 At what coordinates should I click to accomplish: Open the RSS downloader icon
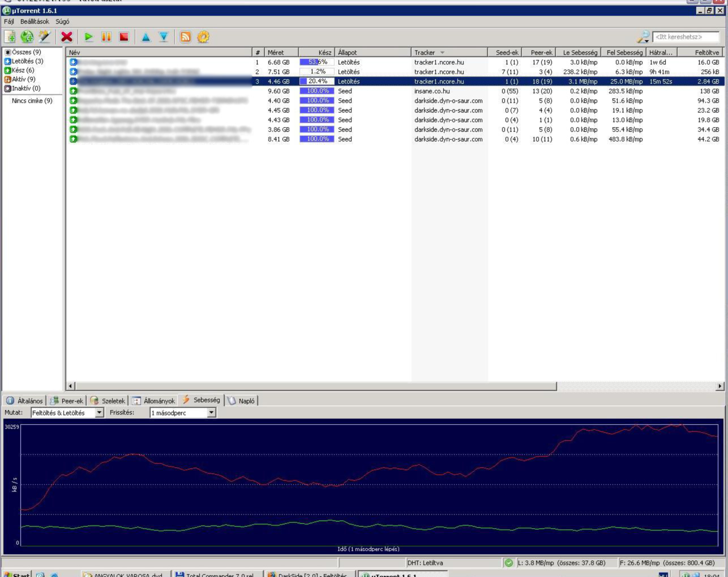tap(185, 37)
